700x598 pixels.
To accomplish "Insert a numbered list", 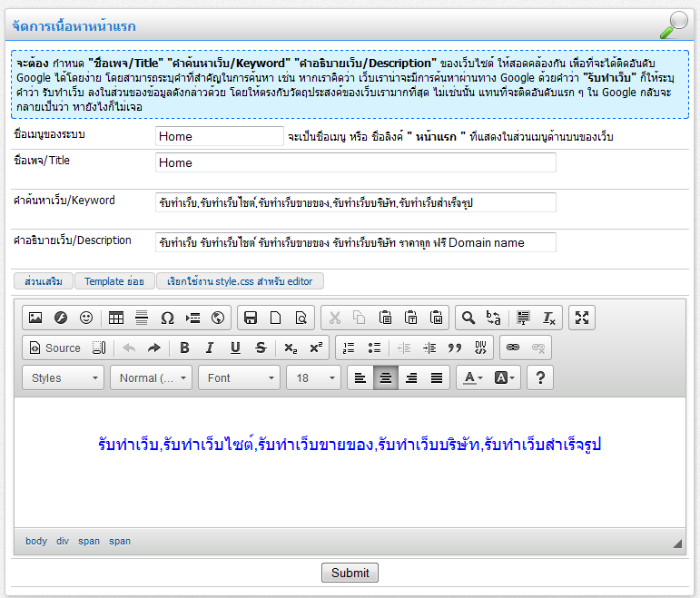I will (x=349, y=348).
